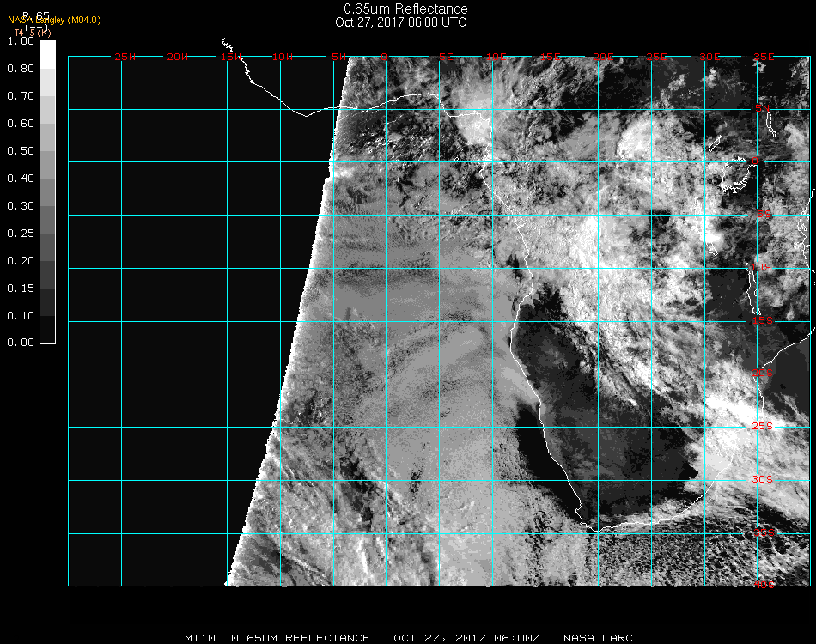Screen dimensions: 816x644
Task: Click the "Oct 27, 2017 06:00 UTC" date line
Action: 400,22
